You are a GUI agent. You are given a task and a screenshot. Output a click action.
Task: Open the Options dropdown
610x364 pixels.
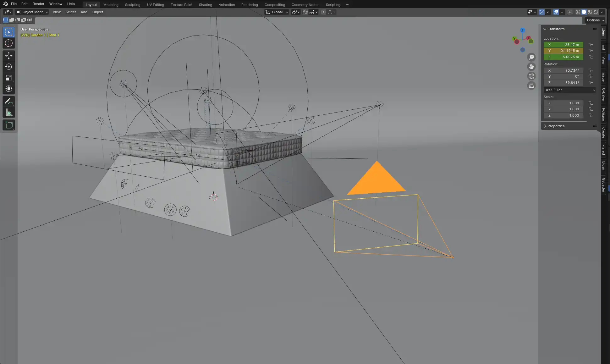pos(595,20)
